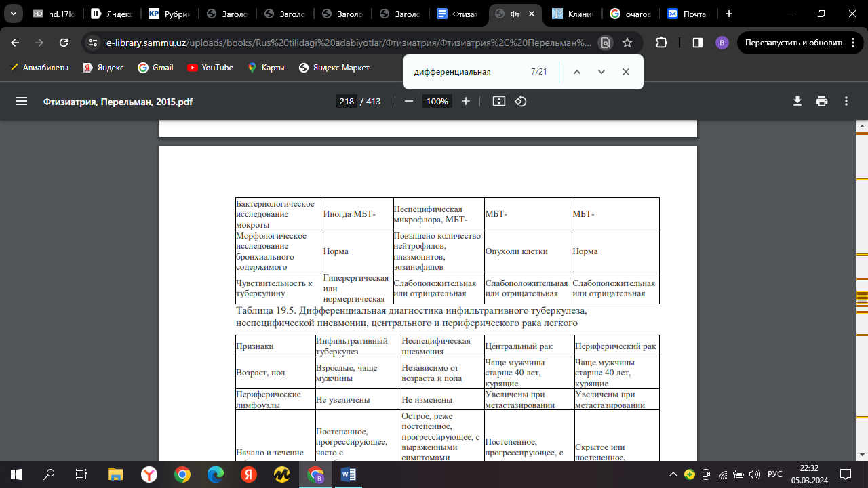
Task: Open Windows taskbar search
Action: pyautogui.click(x=49, y=474)
